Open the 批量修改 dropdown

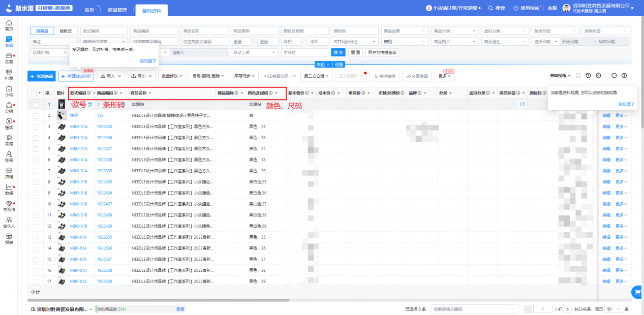[x=172, y=76]
